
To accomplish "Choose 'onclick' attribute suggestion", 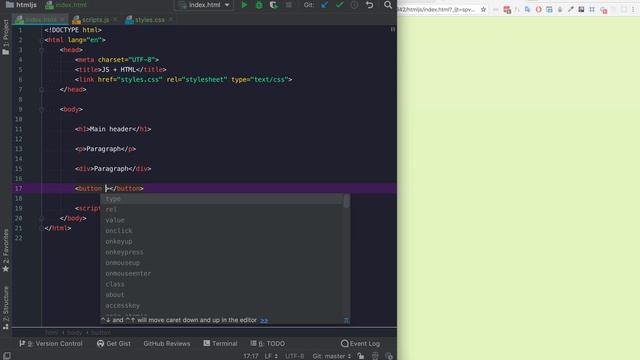I will tap(222, 231).
